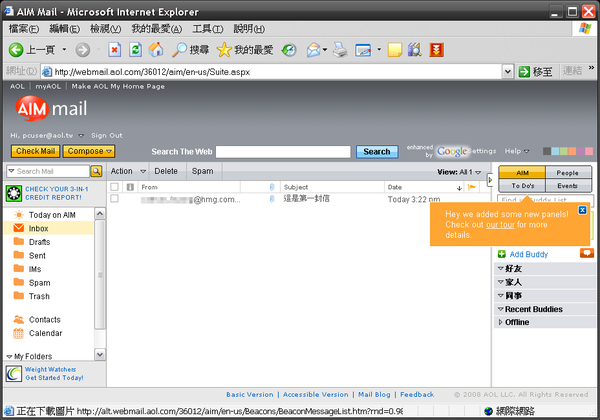The image size is (600, 420).
Task: Open the History toolbar icon
Action: 289,50
